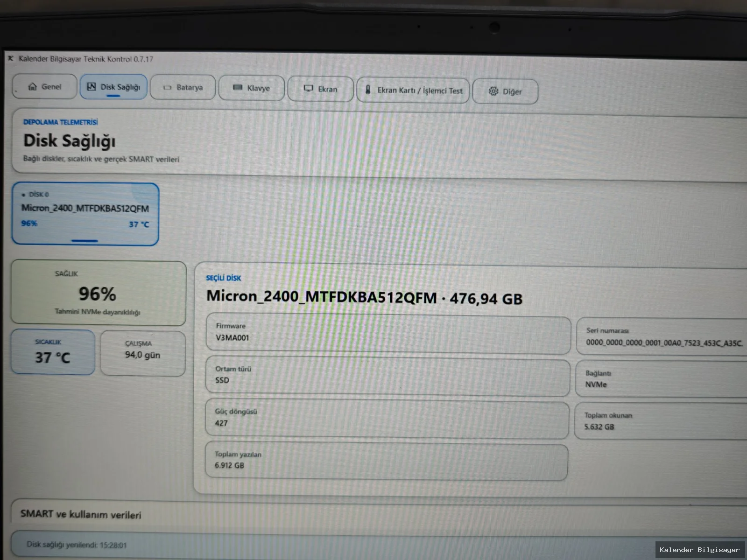This screenshot has width=747, height=560.
Task: Click the selected disk title with 476,94 GB
Action: [365, 297]
